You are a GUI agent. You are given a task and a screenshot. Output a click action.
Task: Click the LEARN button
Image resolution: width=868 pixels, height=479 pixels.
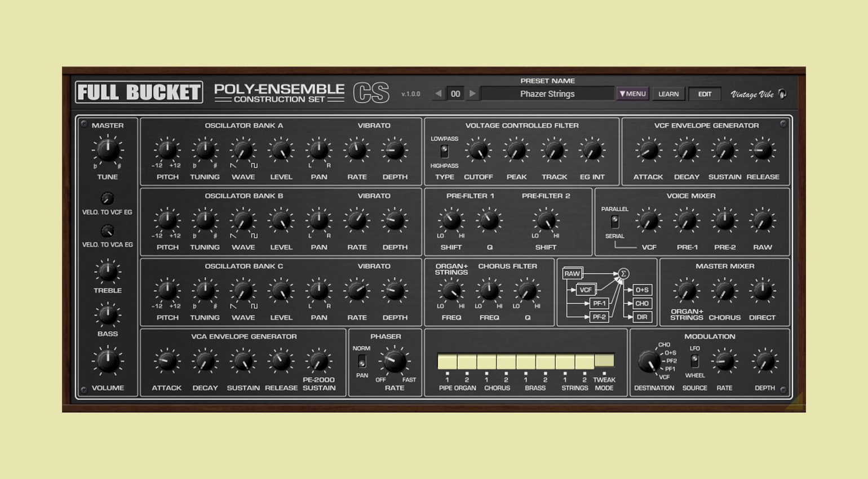click(668, 94)
